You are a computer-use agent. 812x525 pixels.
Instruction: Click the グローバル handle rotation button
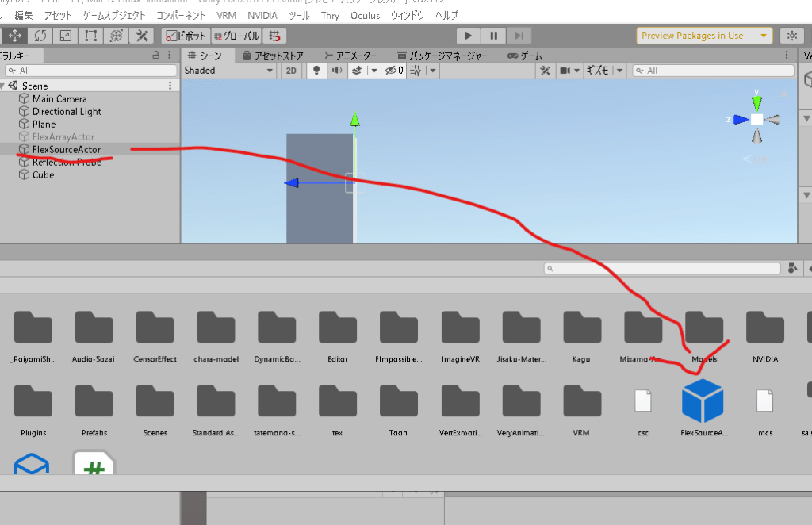[236, 36]
